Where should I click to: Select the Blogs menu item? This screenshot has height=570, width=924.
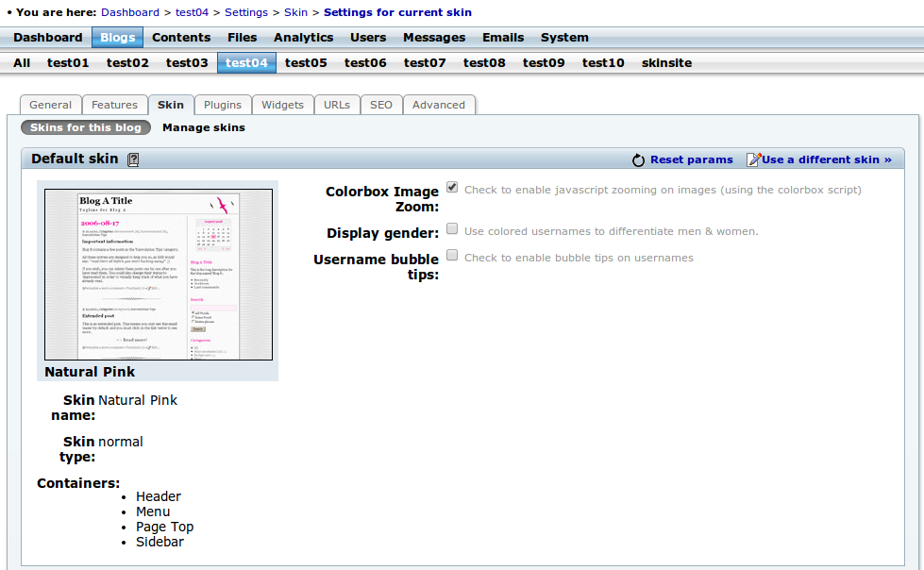click(118, 38)
